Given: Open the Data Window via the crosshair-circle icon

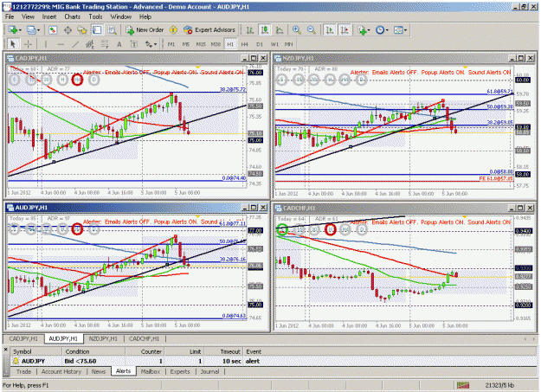Looking at the screenshot, I should point(68,30).
